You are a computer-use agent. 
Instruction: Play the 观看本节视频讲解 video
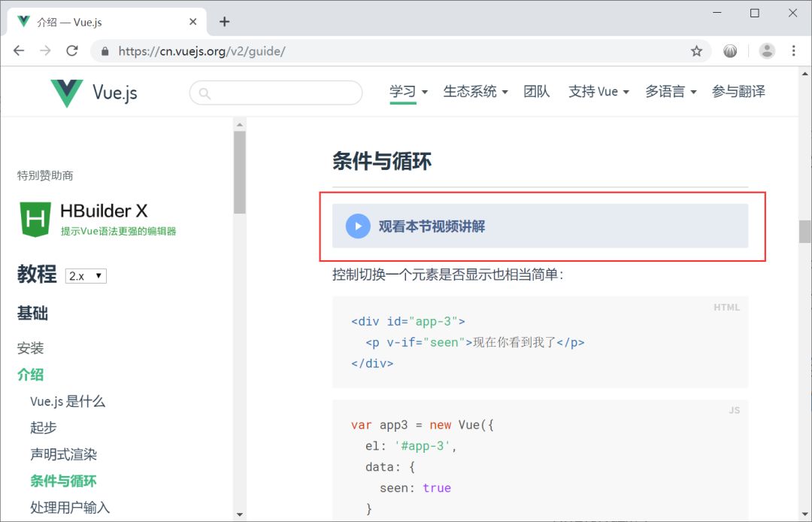point(357,225)
